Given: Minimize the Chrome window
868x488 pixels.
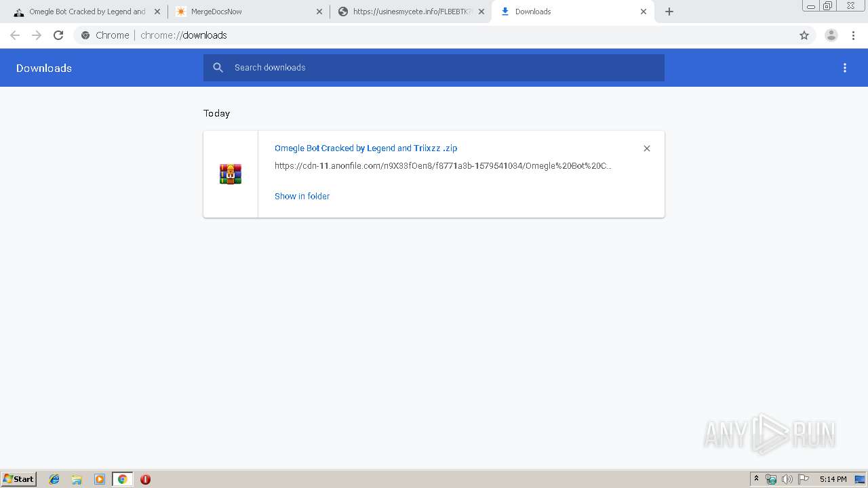Looking at the screenshot, I should [x=811, y=6].
